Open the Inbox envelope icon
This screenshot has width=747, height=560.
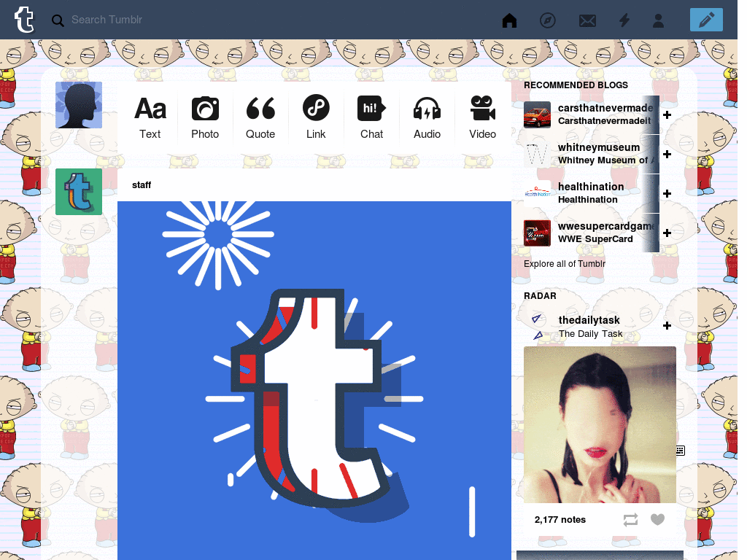[x=587, y=20]
